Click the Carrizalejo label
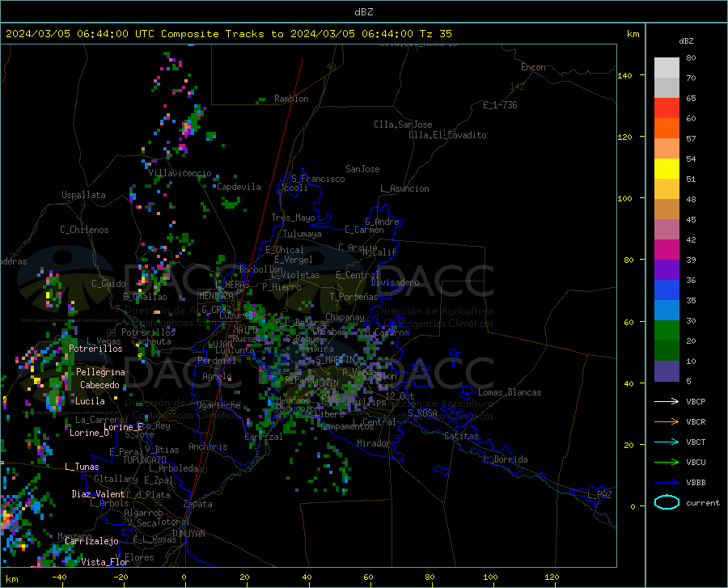728x588 pixels. (91, 541)
